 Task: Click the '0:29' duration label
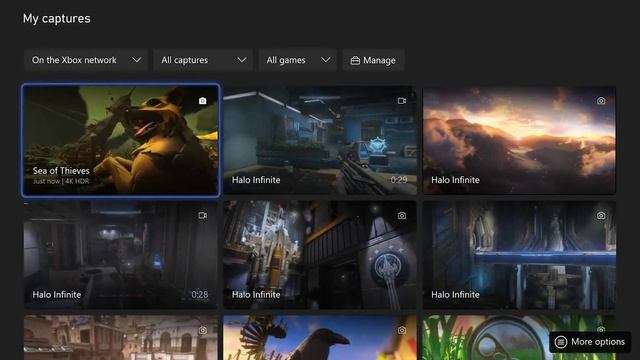[x=399, y=180]
